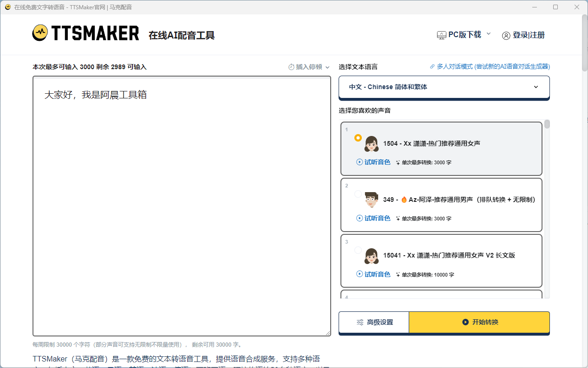Image resolution: width=588 pixels, height=368 pixels.
Task: Click the browser tab favicon in title bar
Action: click(7, 7)
